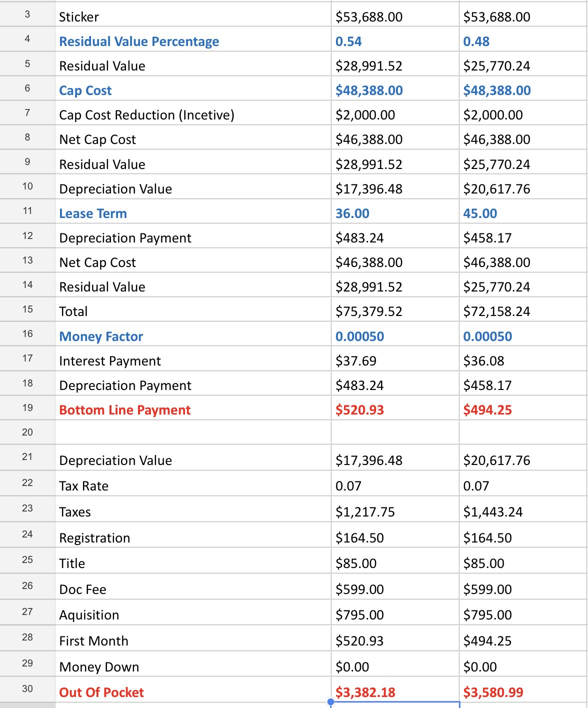The width and height of the screenshot is (588, 708).
Task: Click Residual Value Percentage 0.54 cell
Action: click(395, 39)
